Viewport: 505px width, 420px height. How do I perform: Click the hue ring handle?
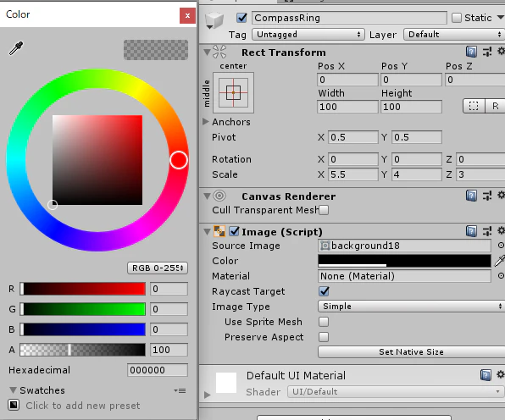click(179, 160)
